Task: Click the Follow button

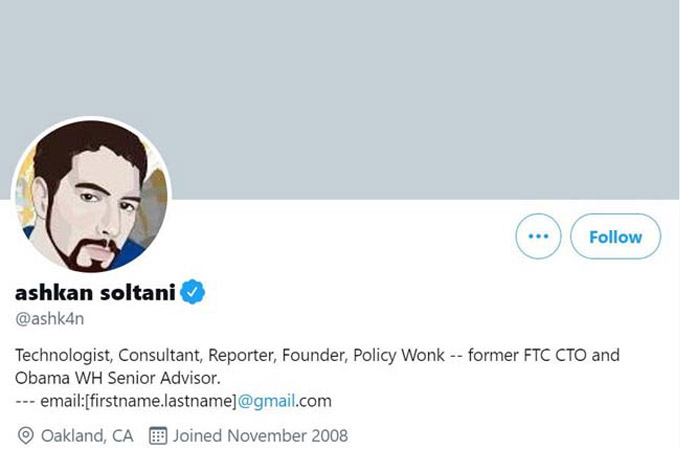Action: [615, 236]
